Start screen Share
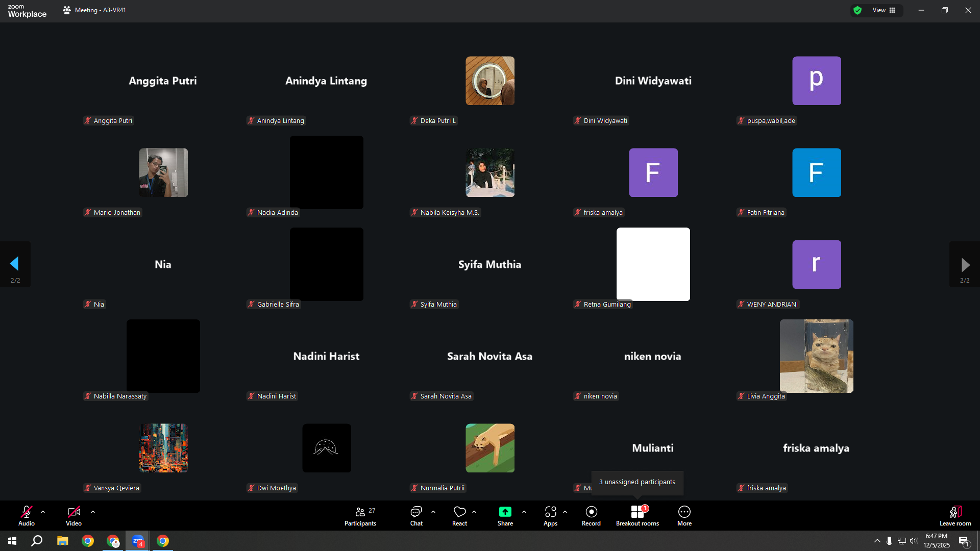This screenshot has height=551, width=980. pyautogui.click(x=505, y=515)
